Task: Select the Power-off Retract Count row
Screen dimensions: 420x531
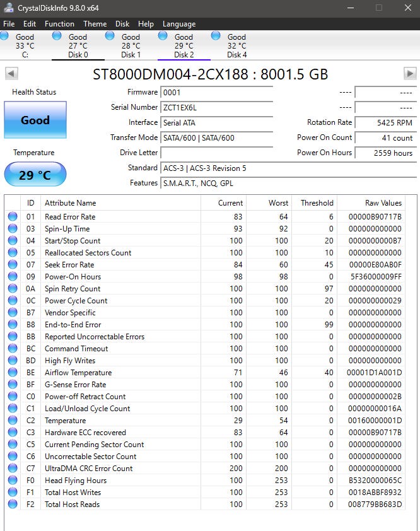Action: point(205,396)
